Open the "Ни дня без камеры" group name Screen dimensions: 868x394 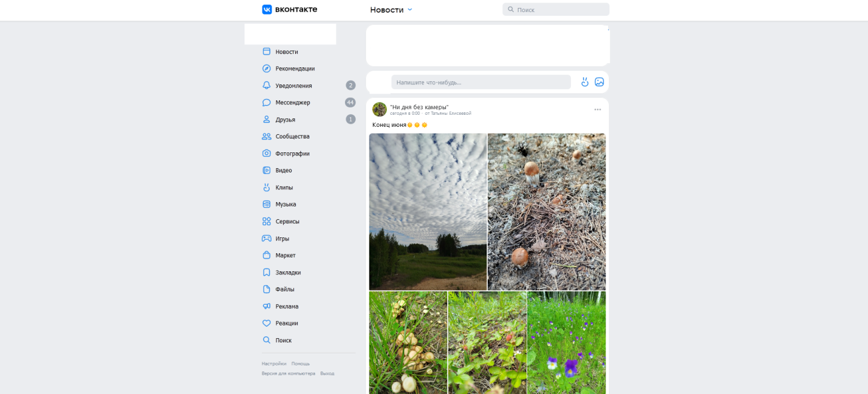click(x=419, y=107)
